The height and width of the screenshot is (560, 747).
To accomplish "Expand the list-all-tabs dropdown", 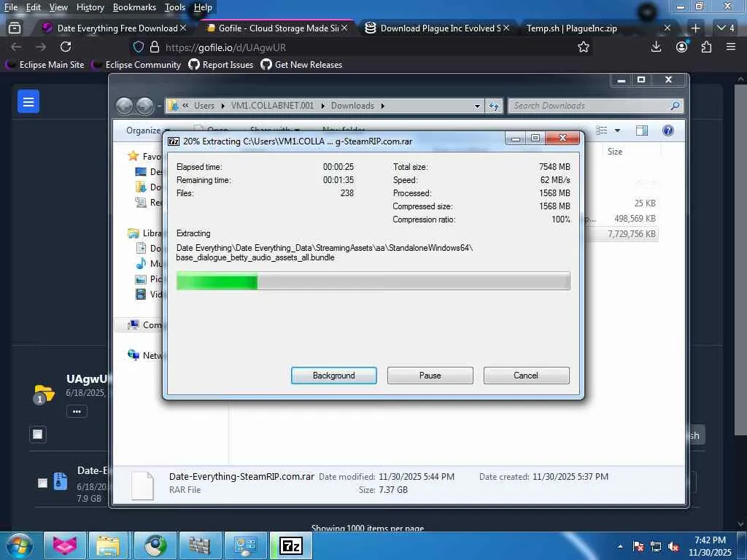I will pyautogui.click(x=726, y=28).
